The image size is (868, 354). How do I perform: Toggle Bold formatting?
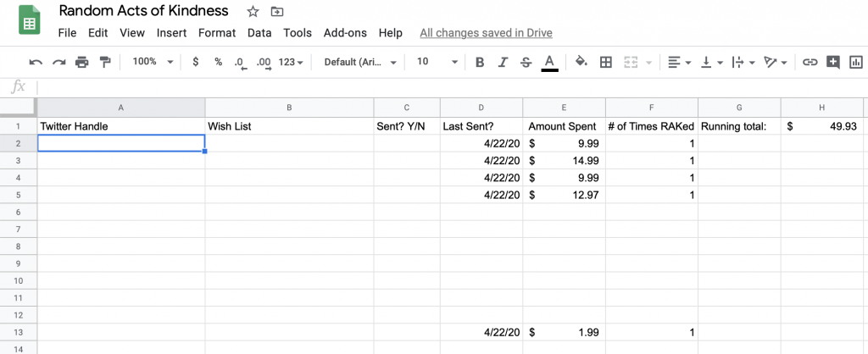480,62
